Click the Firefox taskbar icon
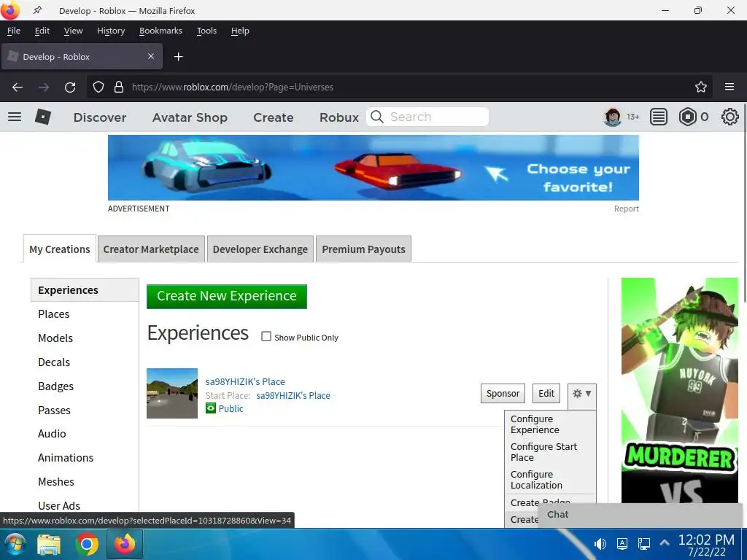 point(124,545)
